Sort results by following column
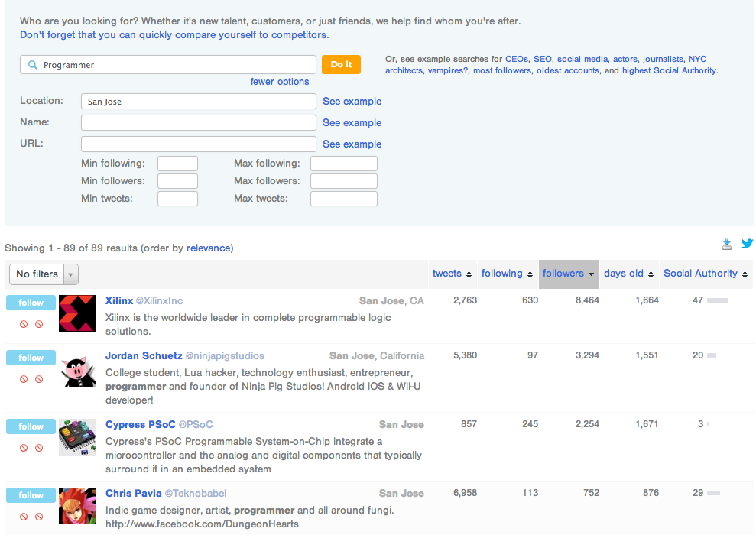The image size is (756, 535). coord(508,274)
